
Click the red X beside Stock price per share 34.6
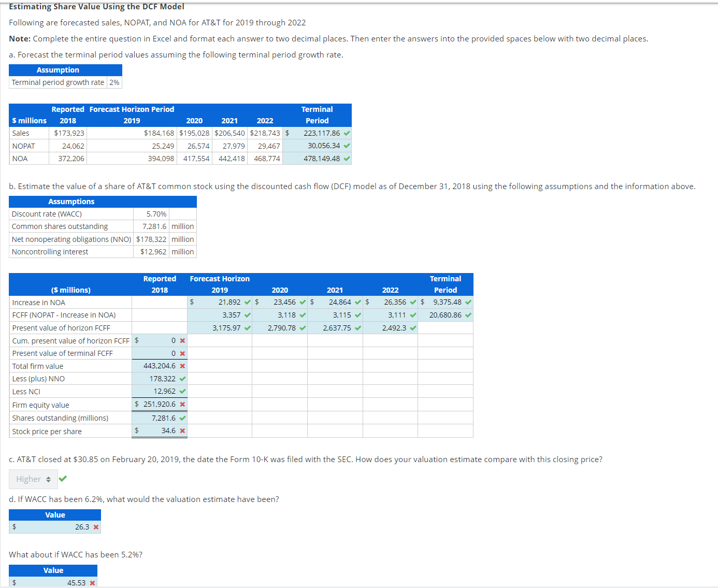[182, 431]
